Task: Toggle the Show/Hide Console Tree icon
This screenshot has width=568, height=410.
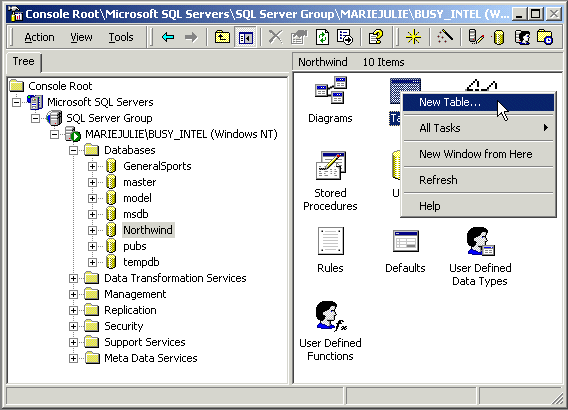Action: coord(245,37)
